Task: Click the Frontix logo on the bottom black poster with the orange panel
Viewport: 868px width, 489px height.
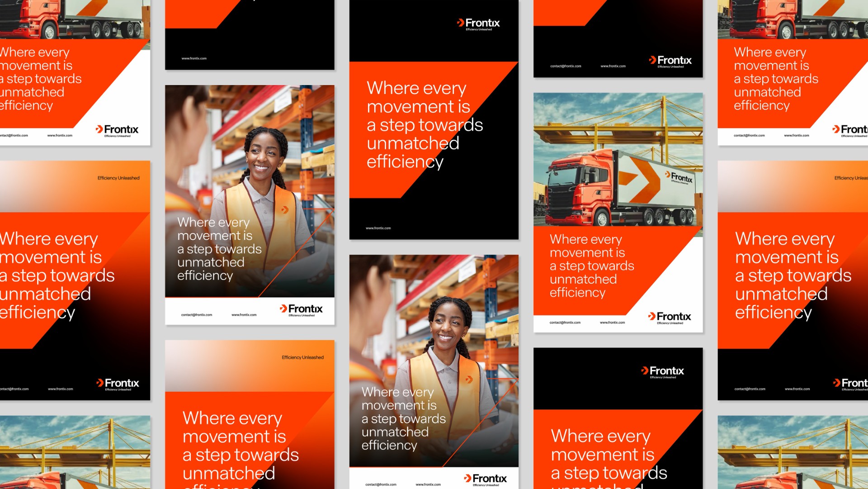Action: [x=663, y=372]
